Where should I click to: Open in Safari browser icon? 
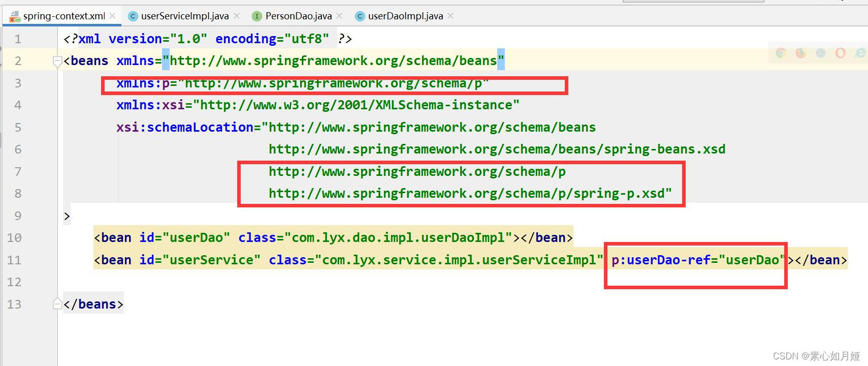820,53
